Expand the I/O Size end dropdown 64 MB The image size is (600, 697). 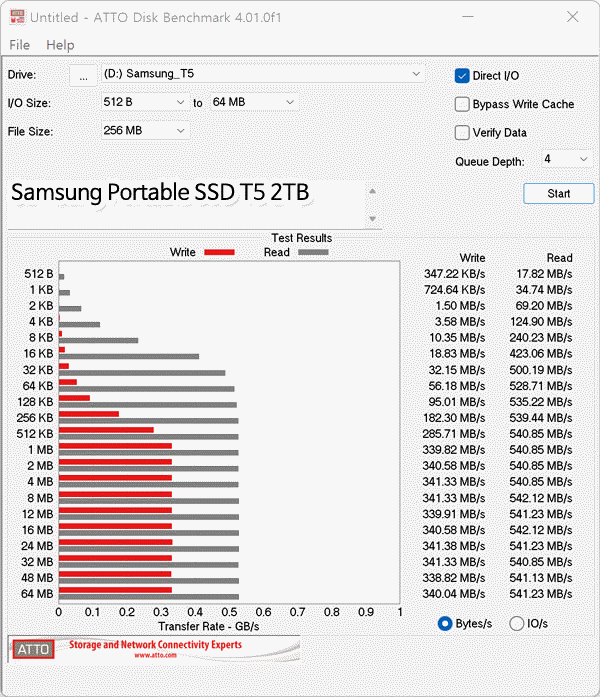(x=253, y=102)
